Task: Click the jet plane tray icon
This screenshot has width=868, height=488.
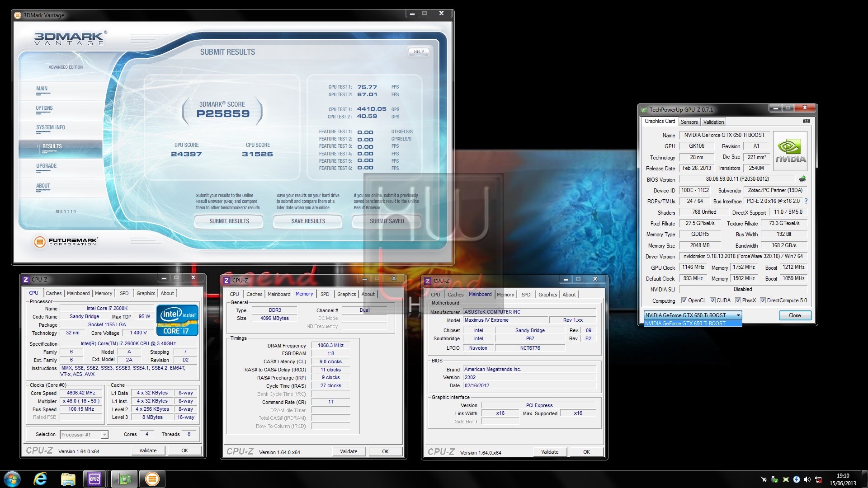Action: tap(764, 479)
